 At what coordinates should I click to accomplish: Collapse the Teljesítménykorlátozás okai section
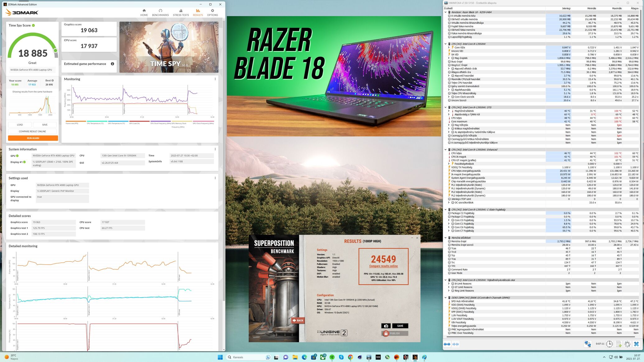pos(446,280)
